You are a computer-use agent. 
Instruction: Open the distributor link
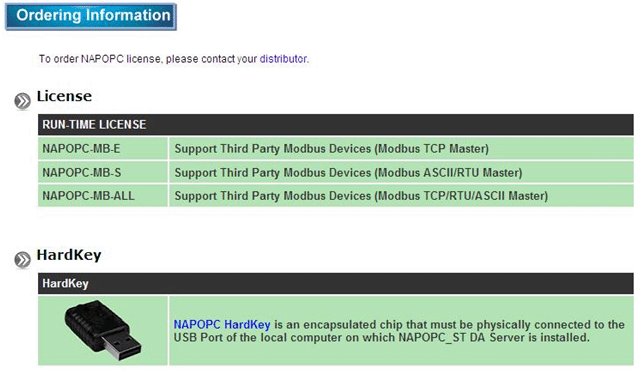click(x=283, y=59)
